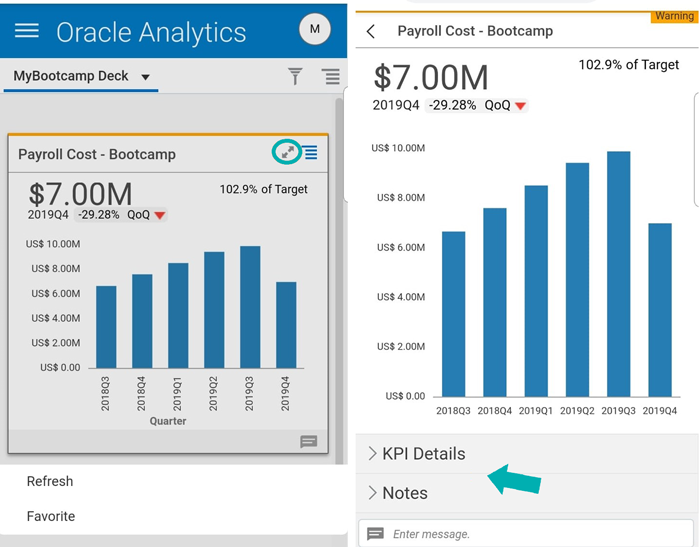
Task: Open the Payroll Cost card menu icon
Action: pyautogui.click(x=311, y=152)
